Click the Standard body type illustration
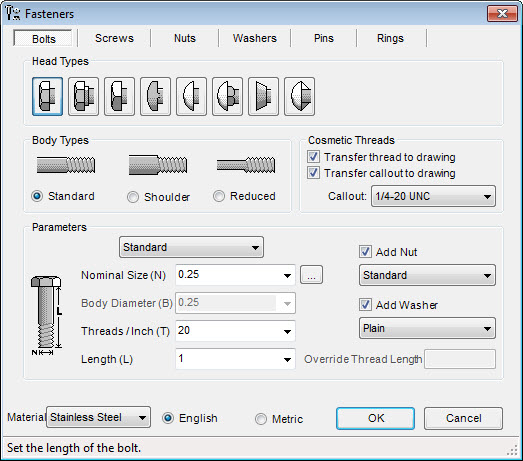 [66, 165]
